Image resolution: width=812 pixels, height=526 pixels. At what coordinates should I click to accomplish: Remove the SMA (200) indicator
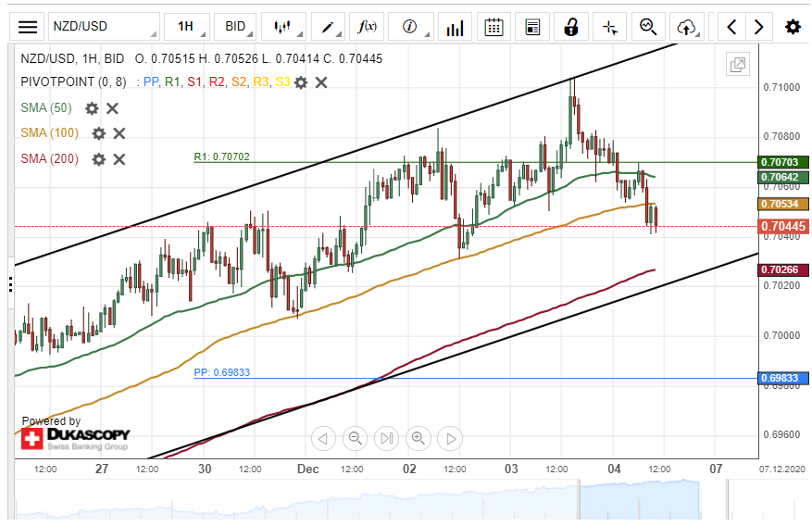pos(119,159)
